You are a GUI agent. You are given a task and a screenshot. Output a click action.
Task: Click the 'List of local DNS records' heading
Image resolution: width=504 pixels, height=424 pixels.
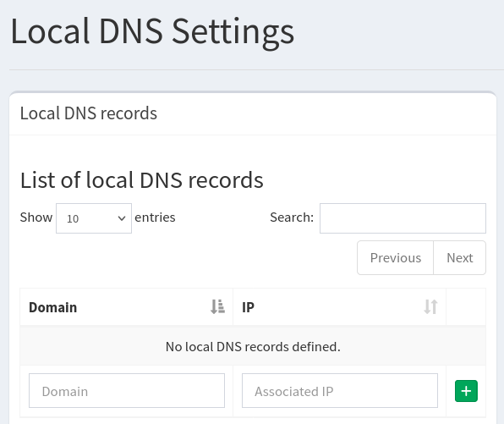[142, 179]
